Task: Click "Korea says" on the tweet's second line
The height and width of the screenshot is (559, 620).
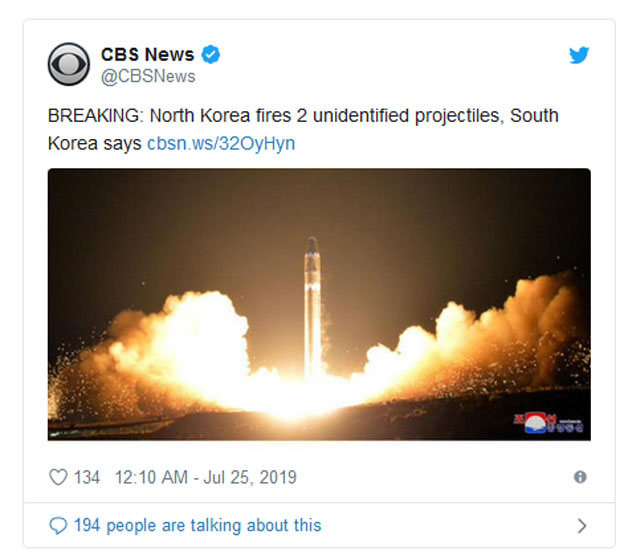Action: point(95,144)
